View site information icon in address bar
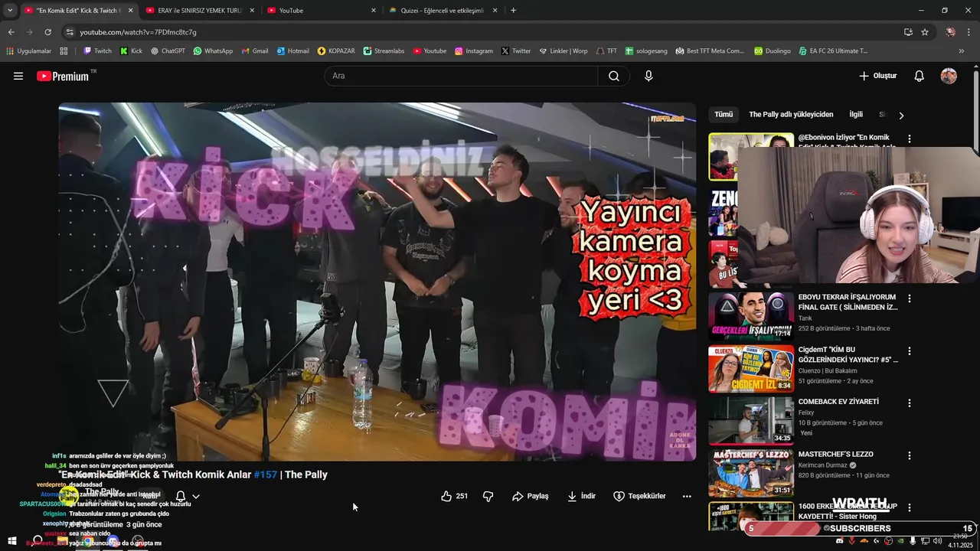The image size is (980, 551). point(70,32)
